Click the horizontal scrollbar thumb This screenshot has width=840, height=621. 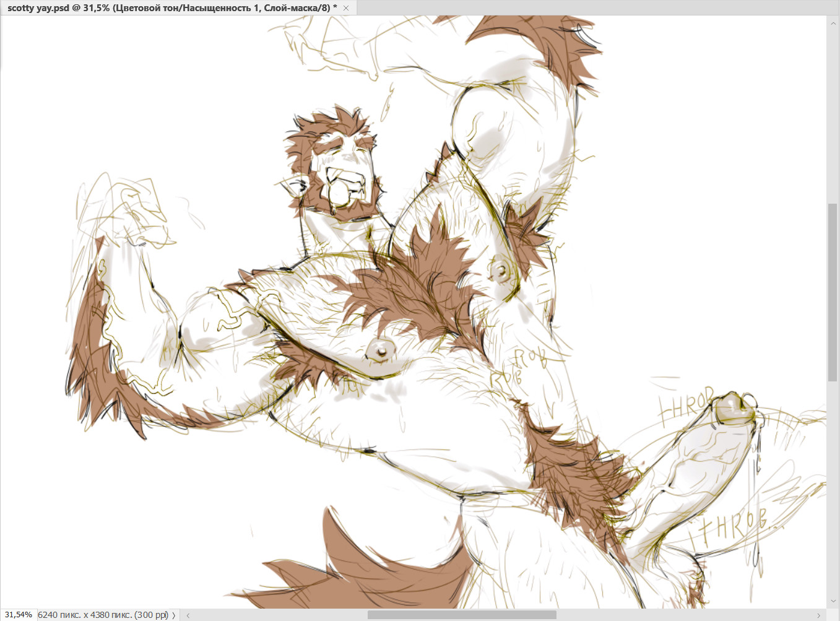[x=461, y=615]
